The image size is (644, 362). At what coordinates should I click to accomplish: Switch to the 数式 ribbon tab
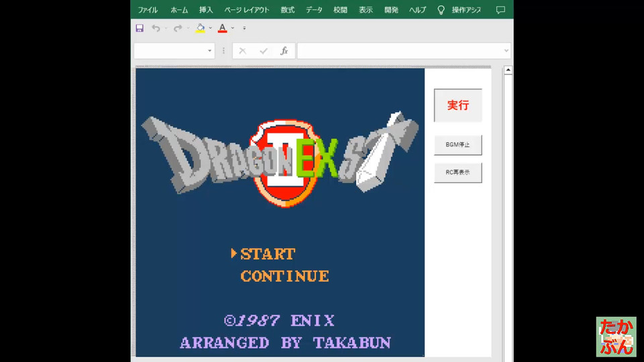[288, 10]
